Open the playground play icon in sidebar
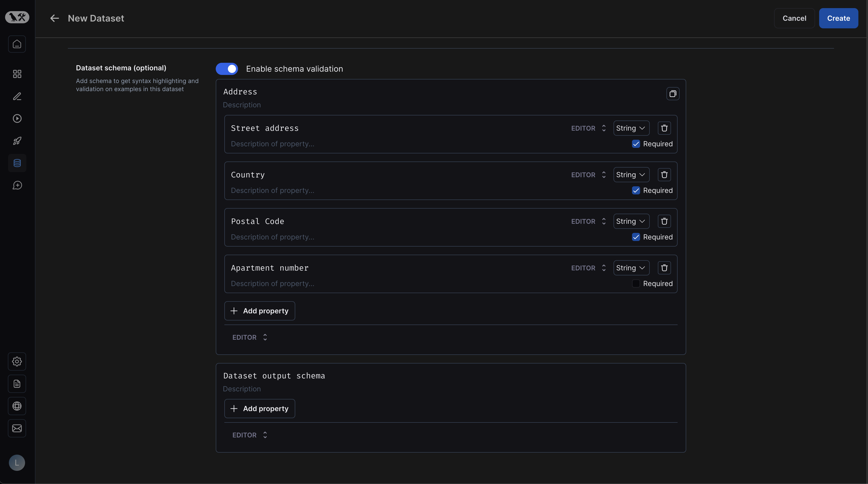 click(17, 118)
